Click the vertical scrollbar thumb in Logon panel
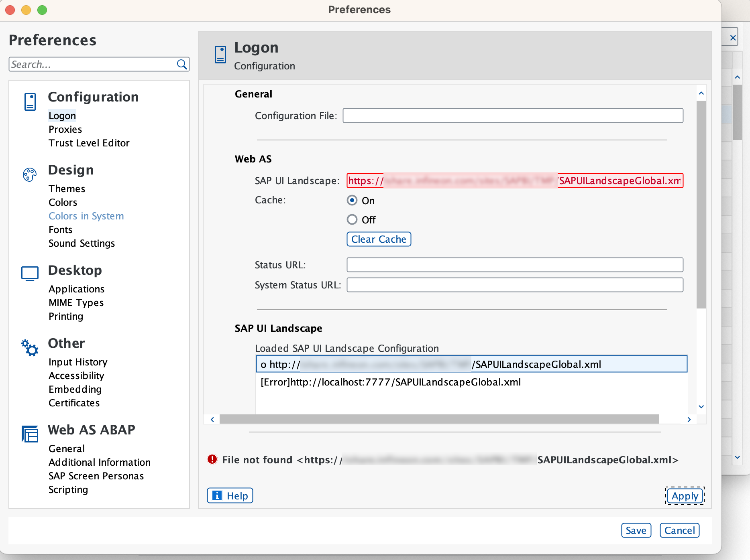Screen dimensions: 750x560 coord(701,205)
